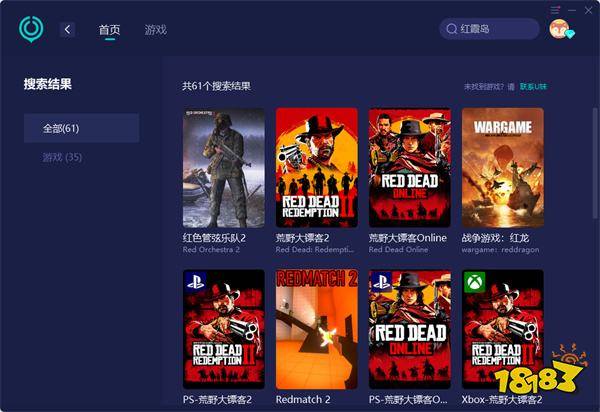The image size is (600, 412).
Task: Switch to the 游戏 tab
Action: pos(156,30)
